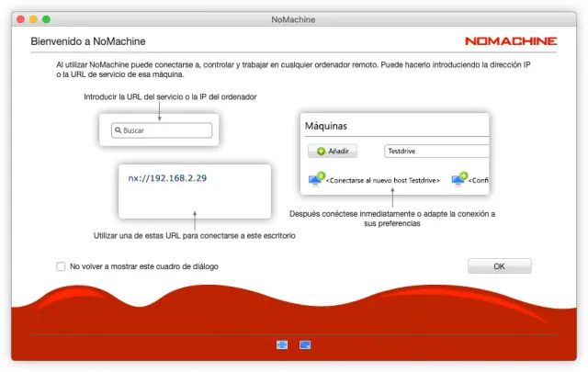Click the magnifier icon in the Buscar field

(x=118, y=130)
